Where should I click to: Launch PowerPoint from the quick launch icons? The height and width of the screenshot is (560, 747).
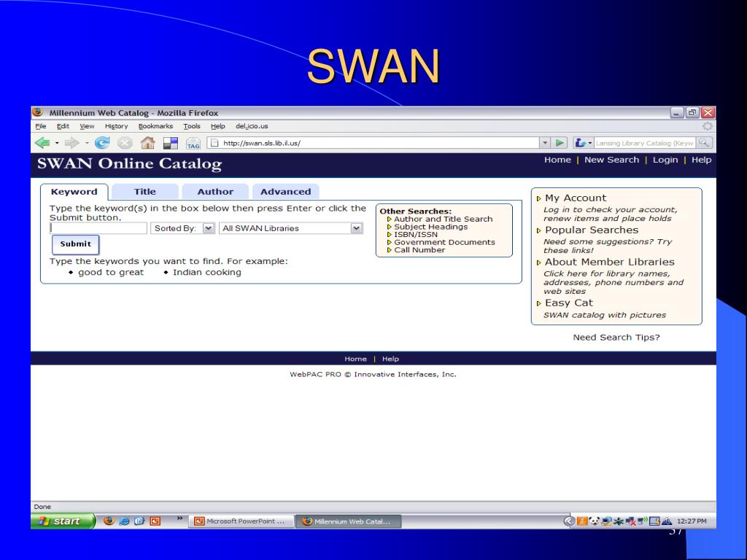(155, 521)
